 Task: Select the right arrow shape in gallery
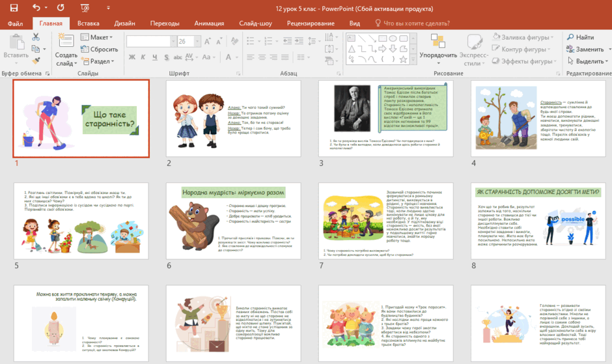383,49
